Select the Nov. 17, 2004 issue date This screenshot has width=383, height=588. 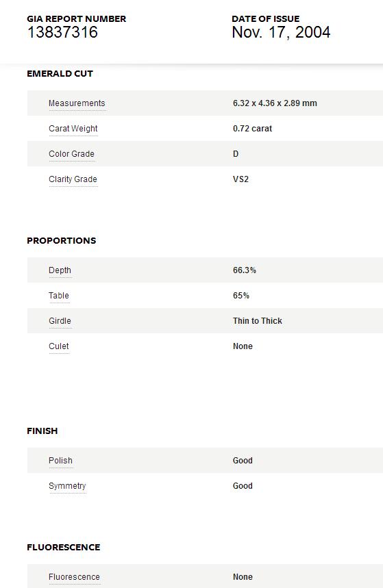coord(281,32)
